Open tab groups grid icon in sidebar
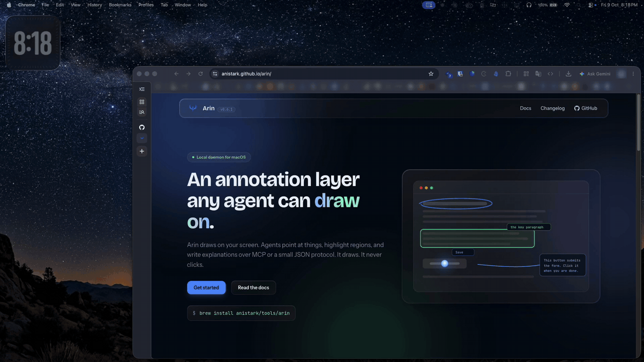This screenshot has height=362, width=644. pyautogui.click(x=142, y=102)
